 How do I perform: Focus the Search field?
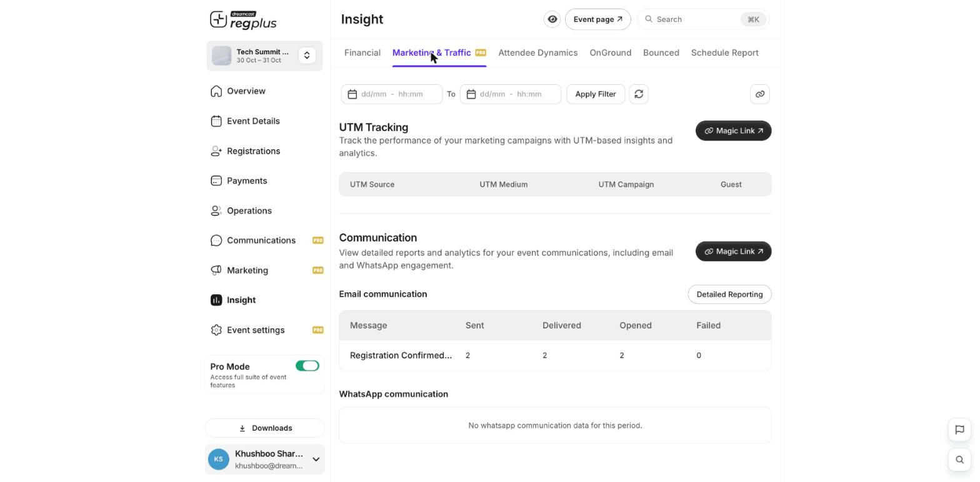click(704, 19)
